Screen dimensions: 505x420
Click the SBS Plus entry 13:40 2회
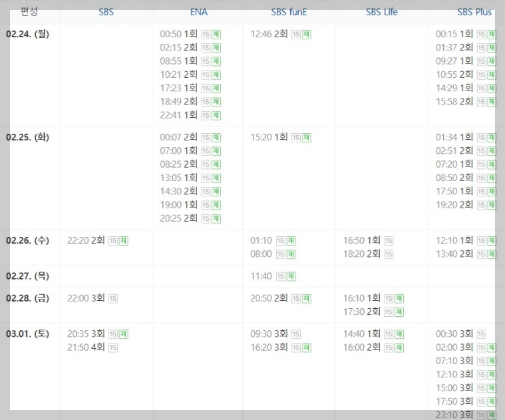pyautogui.click(x=454, y=254)
